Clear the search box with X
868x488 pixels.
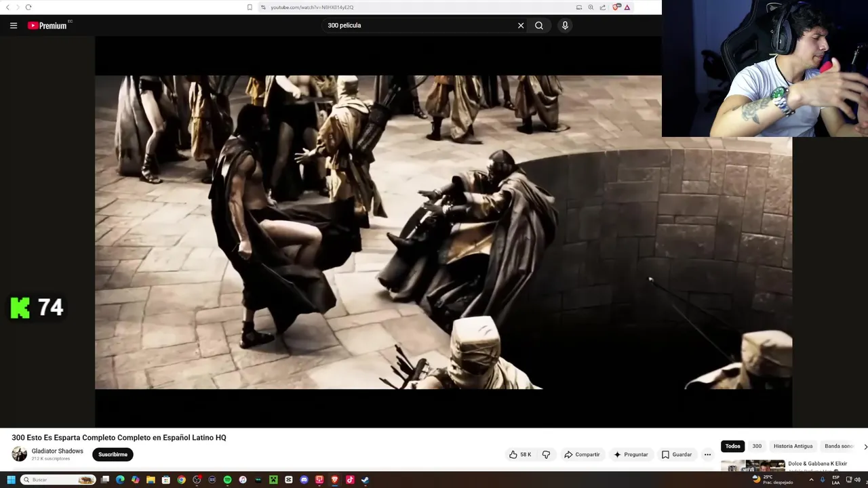(521, 26)
